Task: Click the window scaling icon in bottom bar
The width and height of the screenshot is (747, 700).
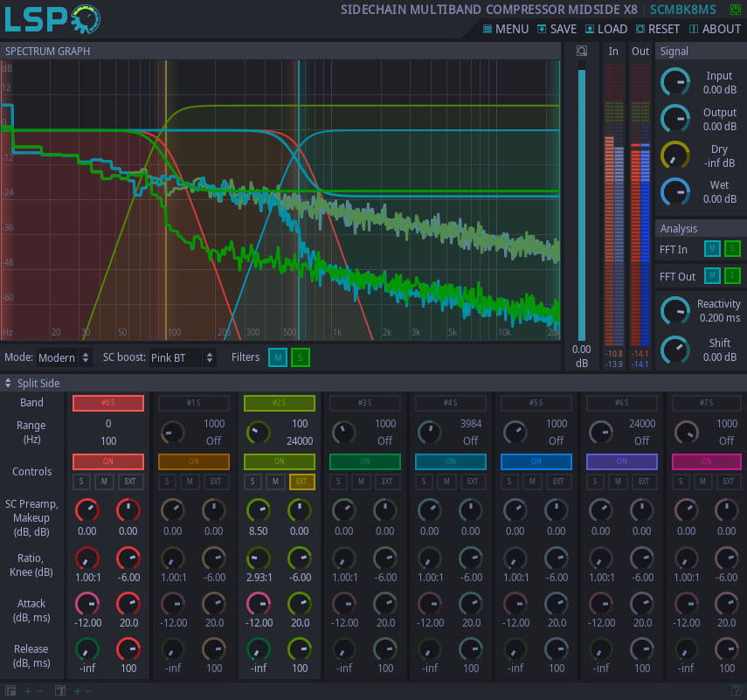Action: [10, 690]
